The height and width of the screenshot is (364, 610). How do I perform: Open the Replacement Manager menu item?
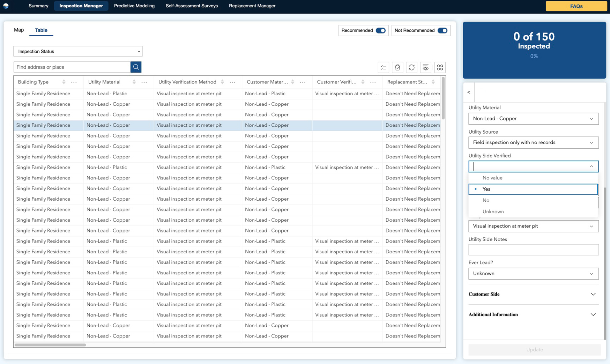point(252,6)
